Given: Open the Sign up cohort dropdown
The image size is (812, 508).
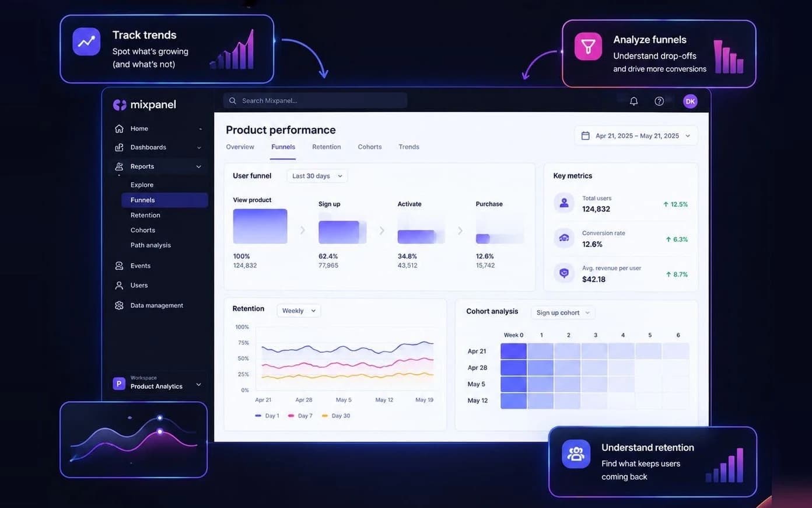Looking at the screenshot, I should point(563,312).
